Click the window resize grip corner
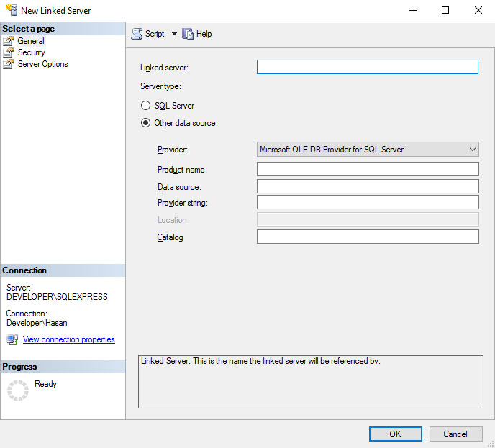 pos(491,444)
